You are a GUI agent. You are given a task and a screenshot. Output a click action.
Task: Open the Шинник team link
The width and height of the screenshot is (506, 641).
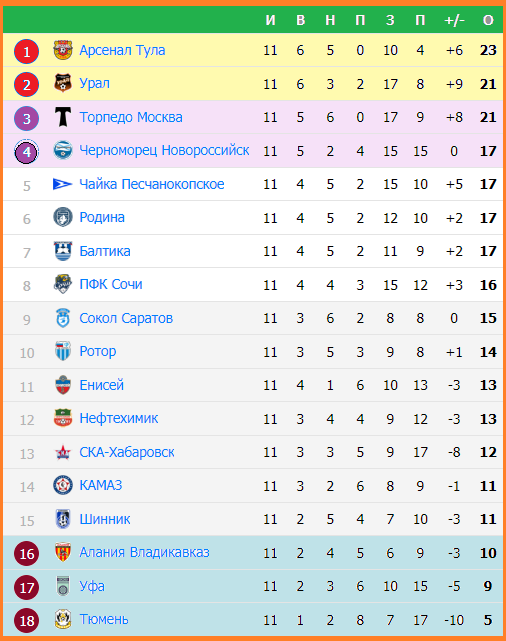(105, 519)
